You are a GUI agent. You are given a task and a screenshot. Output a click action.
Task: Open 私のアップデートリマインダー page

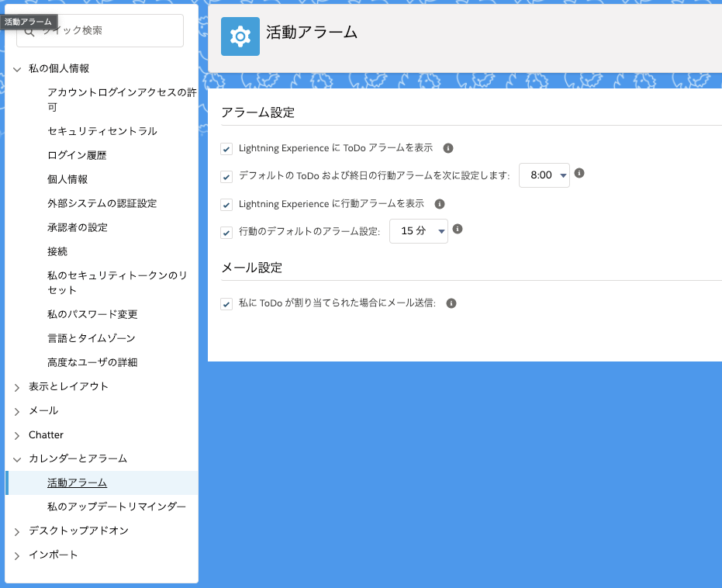[x=116, y=507]
